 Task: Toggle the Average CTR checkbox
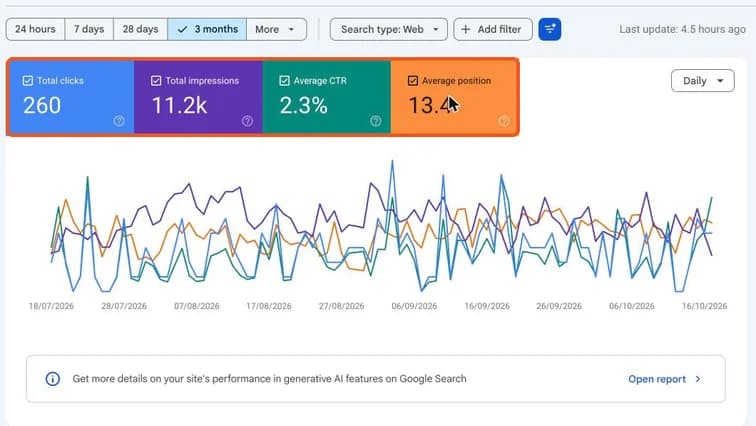pos(284,80)
